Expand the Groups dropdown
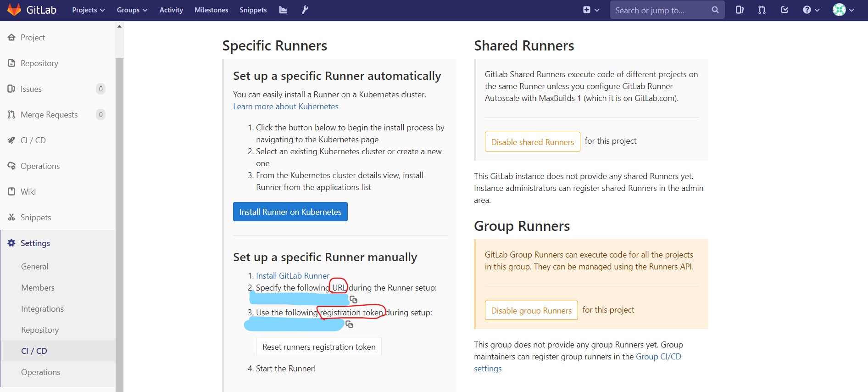The height and width of the screenshot is (392, 868). coord(132,10)
